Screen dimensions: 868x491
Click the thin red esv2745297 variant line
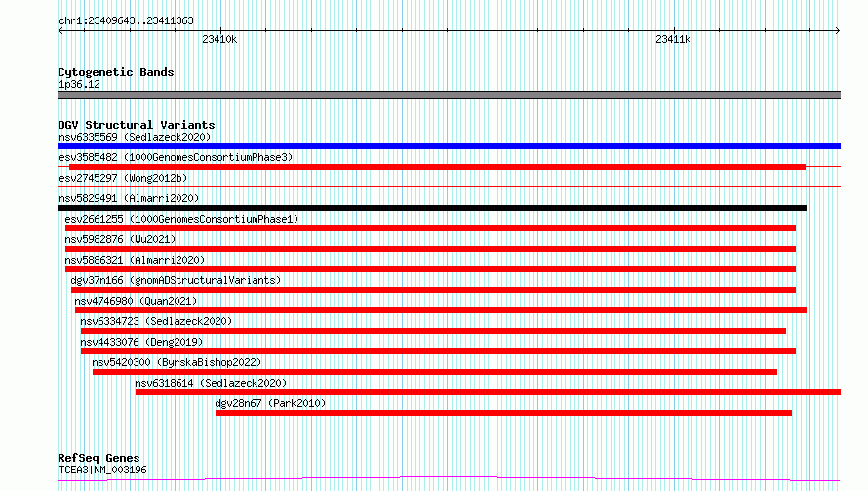pyautogui.click(x=449, y=187)
